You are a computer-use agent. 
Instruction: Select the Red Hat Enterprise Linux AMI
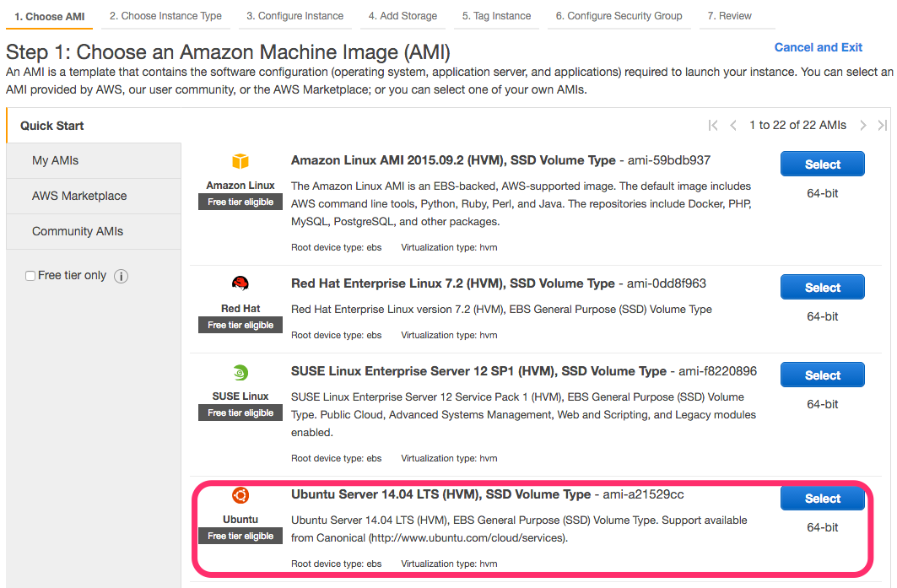[823, 287]
